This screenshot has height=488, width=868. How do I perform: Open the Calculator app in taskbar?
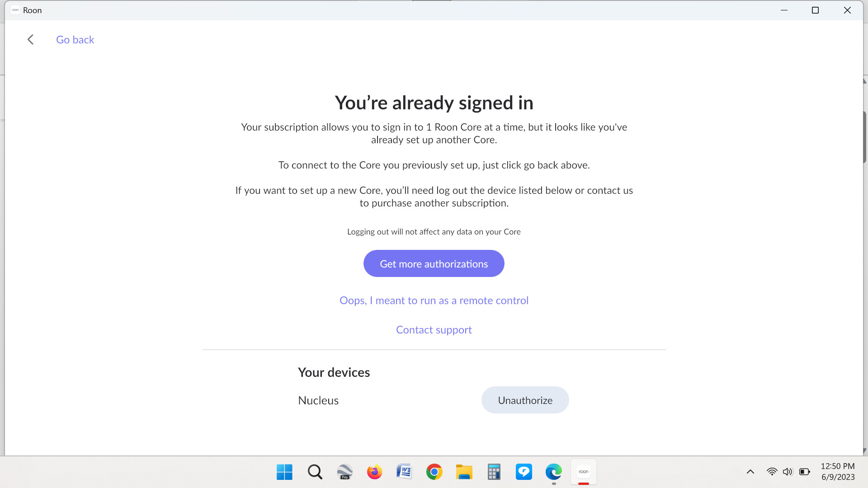pos(494,472)
